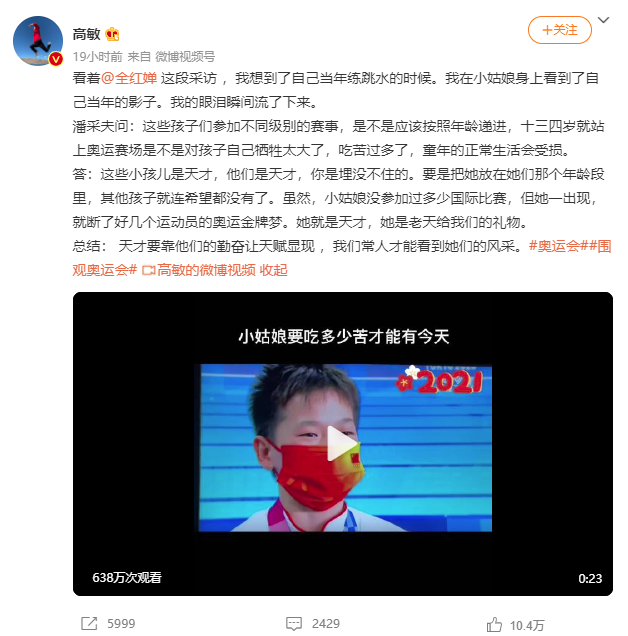Screen dimensions: 628x636
Task: Open comments via the comment bubble icon
Action: (x=294, y=623)
